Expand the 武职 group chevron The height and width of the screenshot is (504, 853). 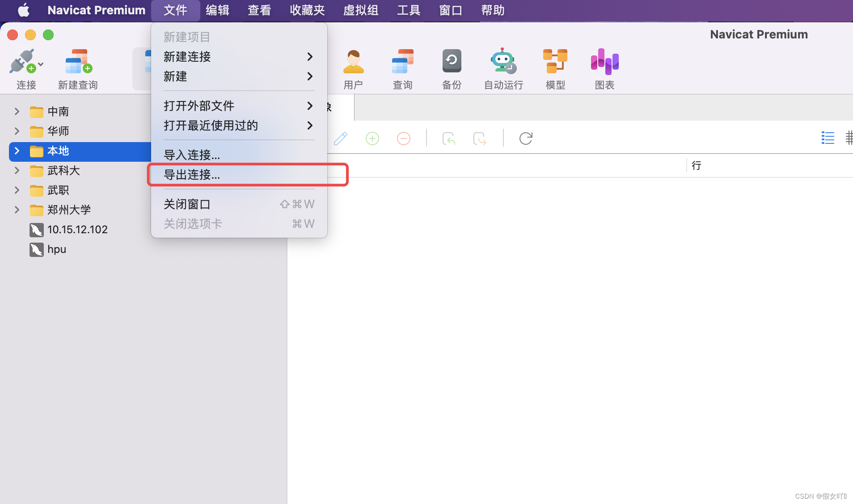tap(17, 190)
